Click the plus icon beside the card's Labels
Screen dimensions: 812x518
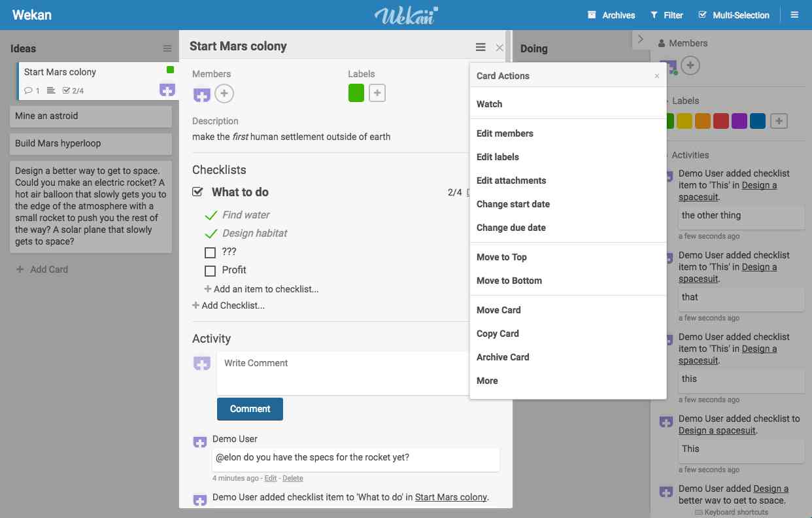click(377, 93)
